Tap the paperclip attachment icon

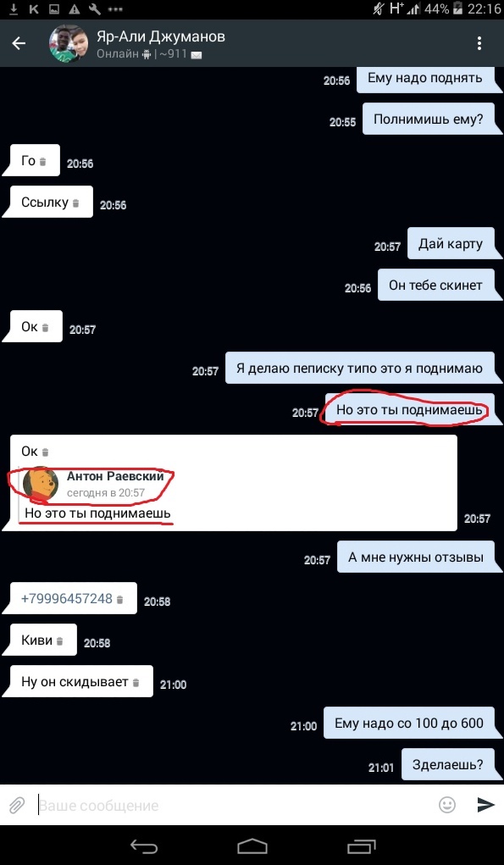coord(17,806)
